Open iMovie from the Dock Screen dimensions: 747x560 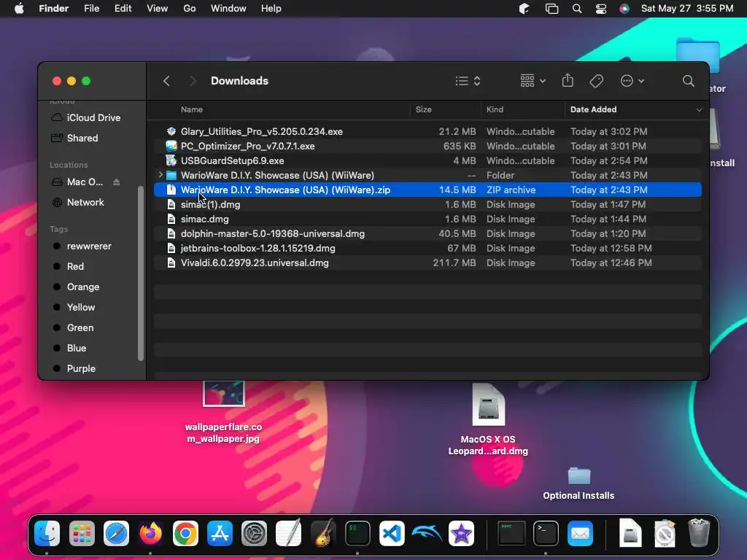[x=461, y=533]
